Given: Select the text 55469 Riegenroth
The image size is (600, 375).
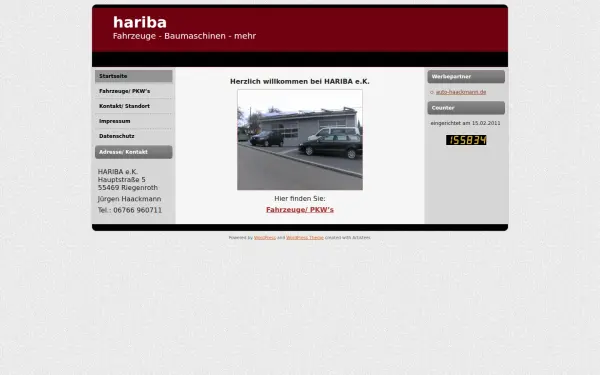Looking at the screenshot, I should 128,188.
